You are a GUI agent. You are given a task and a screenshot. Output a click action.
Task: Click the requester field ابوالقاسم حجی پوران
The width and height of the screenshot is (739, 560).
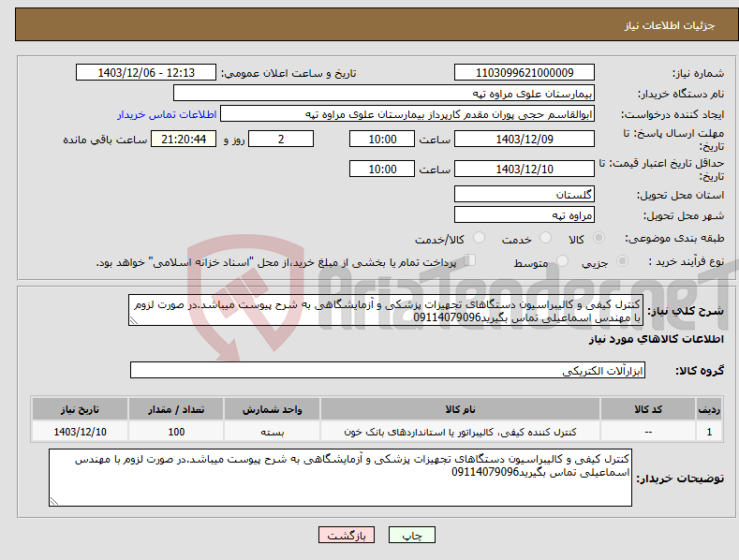pyautogui.click(x=407, y=114)
